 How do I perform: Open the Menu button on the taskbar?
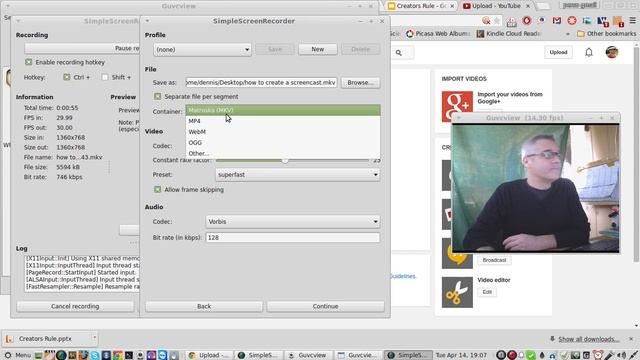18,355
